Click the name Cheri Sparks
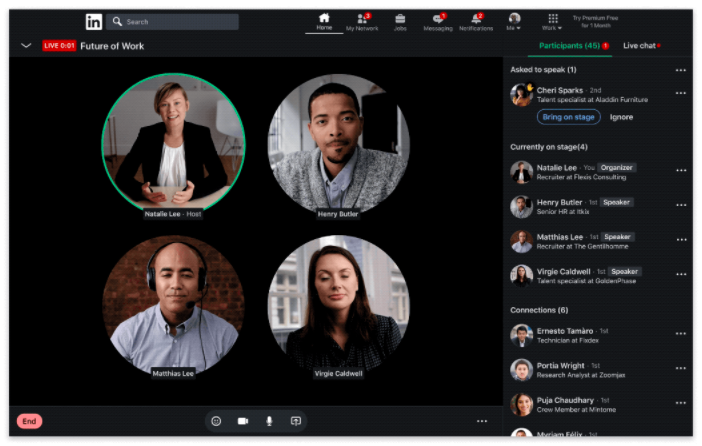702x446 pixels. (x=560, y=90)
